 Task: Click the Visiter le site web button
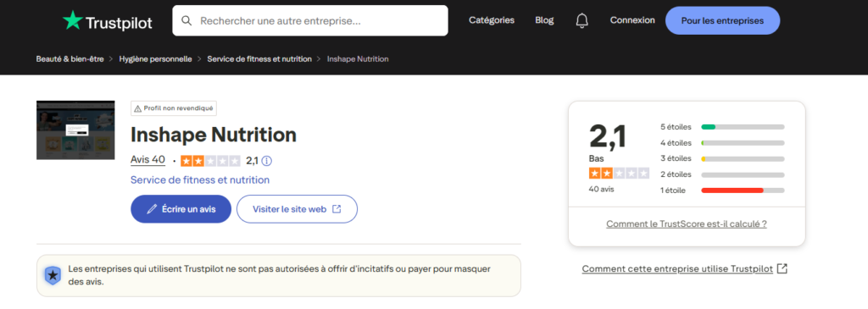298,209
